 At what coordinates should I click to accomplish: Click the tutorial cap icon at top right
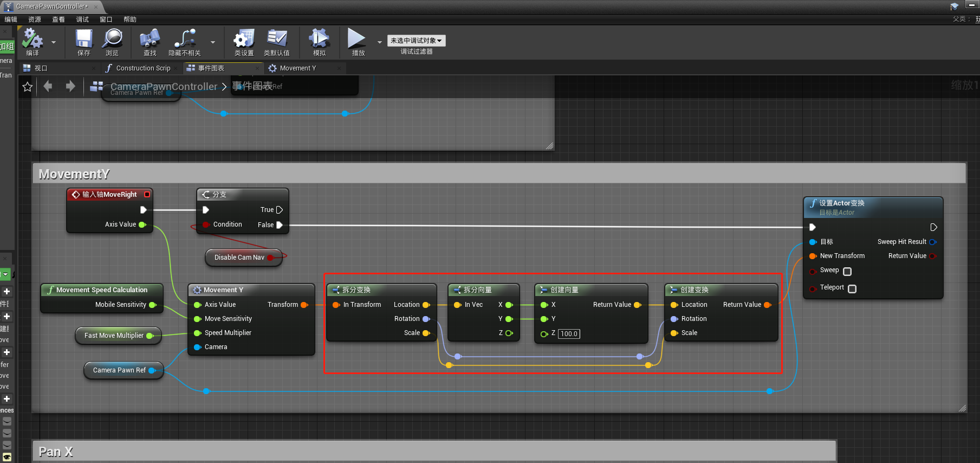954,7
